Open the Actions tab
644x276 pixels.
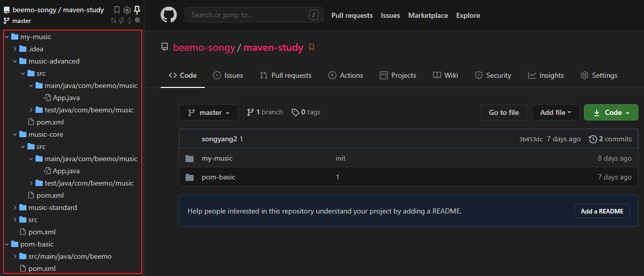click(346, 75)
